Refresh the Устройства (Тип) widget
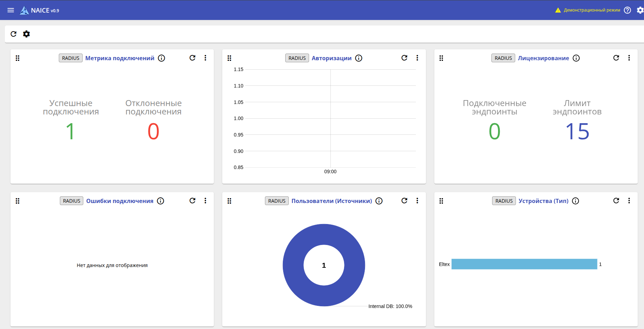Image resolution: width=644 pixels, height=329 pixels. 616,201
